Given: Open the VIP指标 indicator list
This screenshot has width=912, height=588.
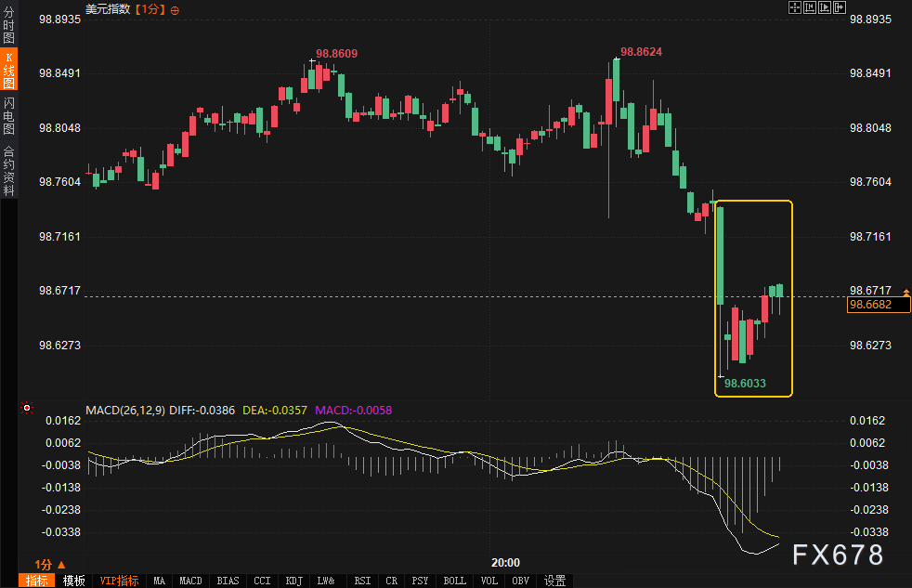Looking at the screenshot, I should (x=119, y=581).
